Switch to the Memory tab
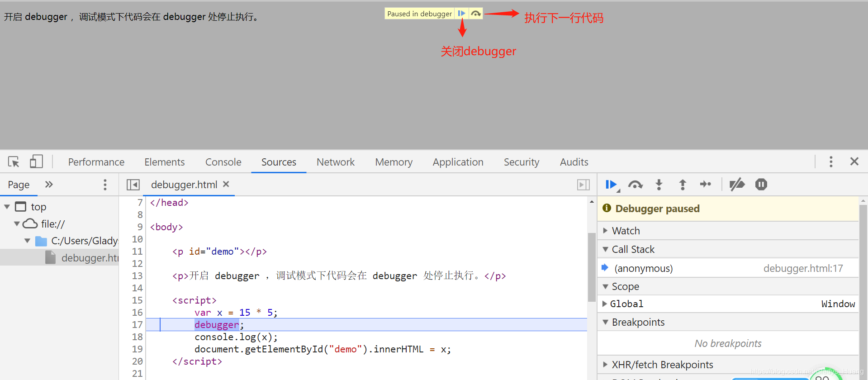This screenshot has height=380, width=868. [x=394, y=162]
